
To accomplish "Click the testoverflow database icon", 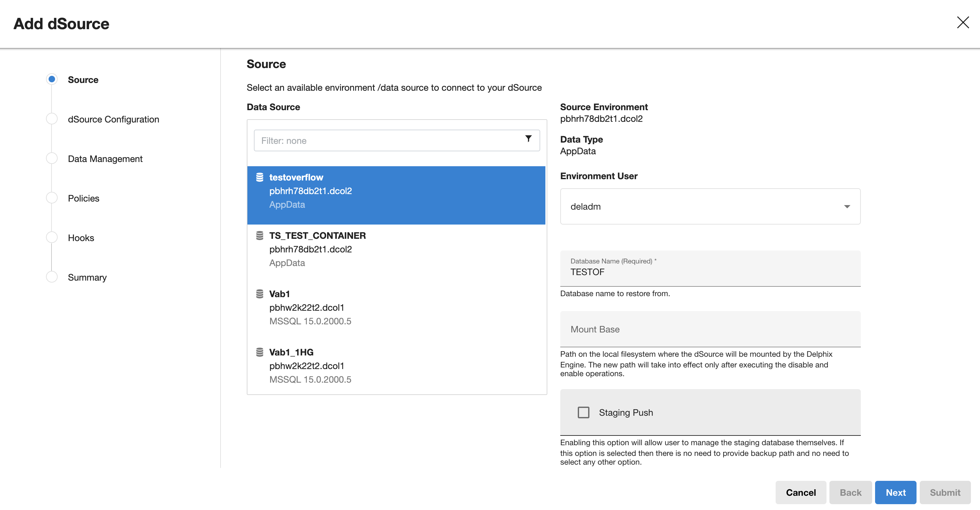I will click(259, 177).
